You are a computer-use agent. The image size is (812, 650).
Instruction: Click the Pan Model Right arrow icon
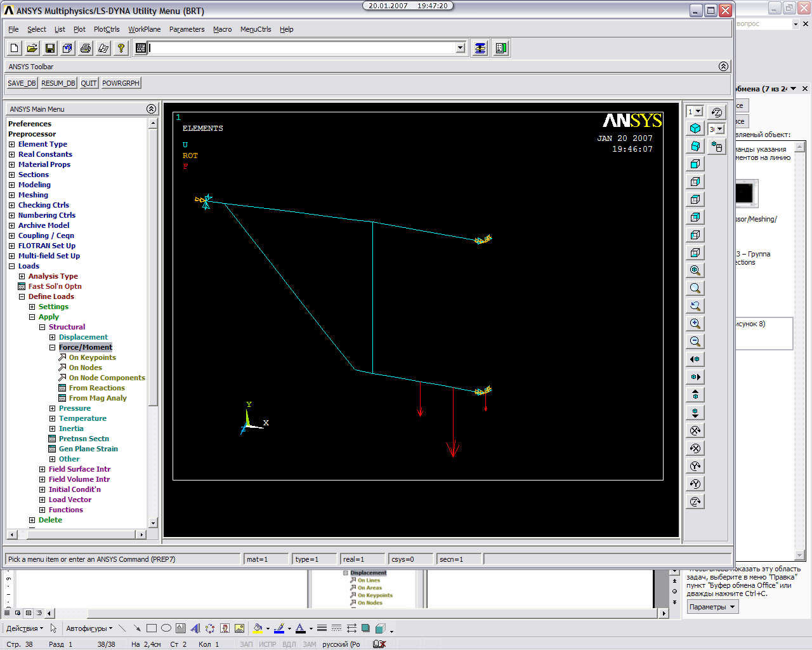[x=695, y=377]
